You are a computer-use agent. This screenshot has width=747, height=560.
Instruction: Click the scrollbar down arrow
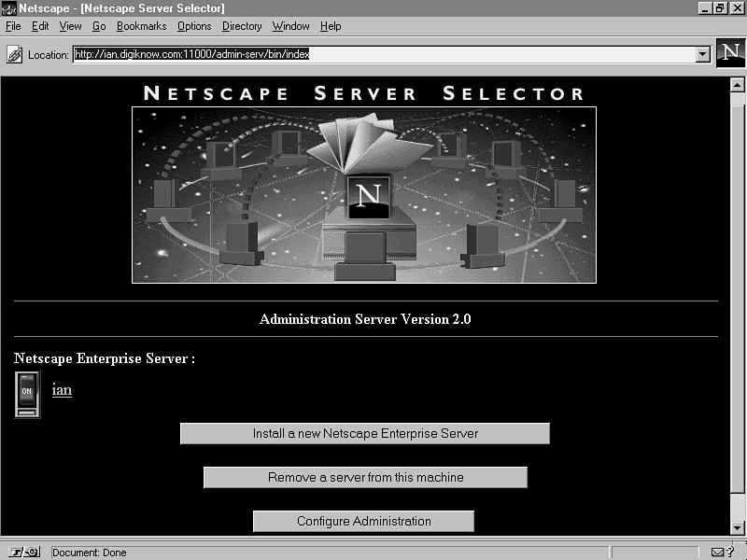tap(737, 527)
